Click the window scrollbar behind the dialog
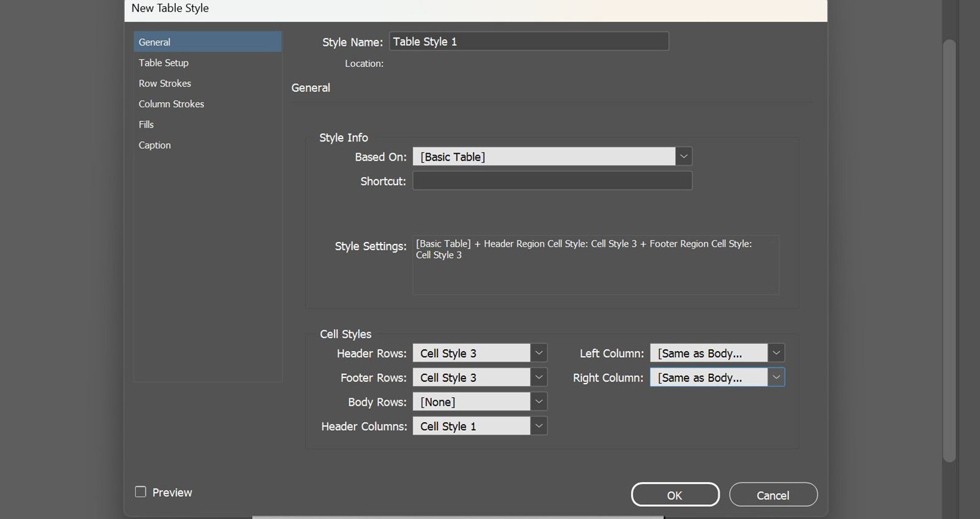Viewport: 980px width, 519px height. click(x=949, y=250)
